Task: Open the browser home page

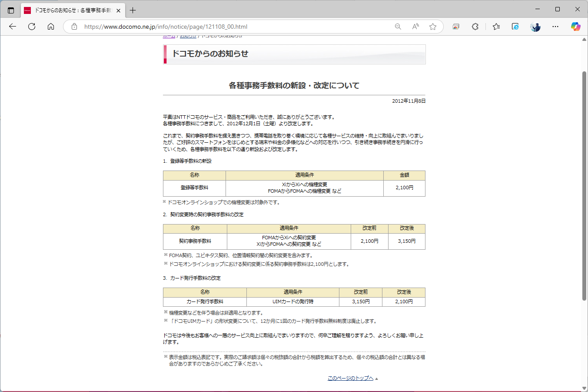Action: click(51, 27)
